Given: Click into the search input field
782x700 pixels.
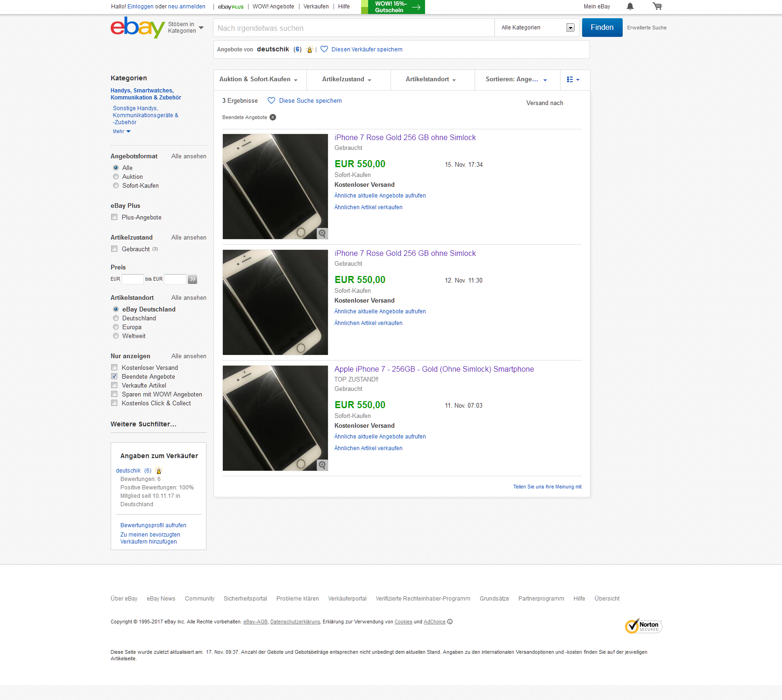Looking at the screenshot, I should pos(354,28).
